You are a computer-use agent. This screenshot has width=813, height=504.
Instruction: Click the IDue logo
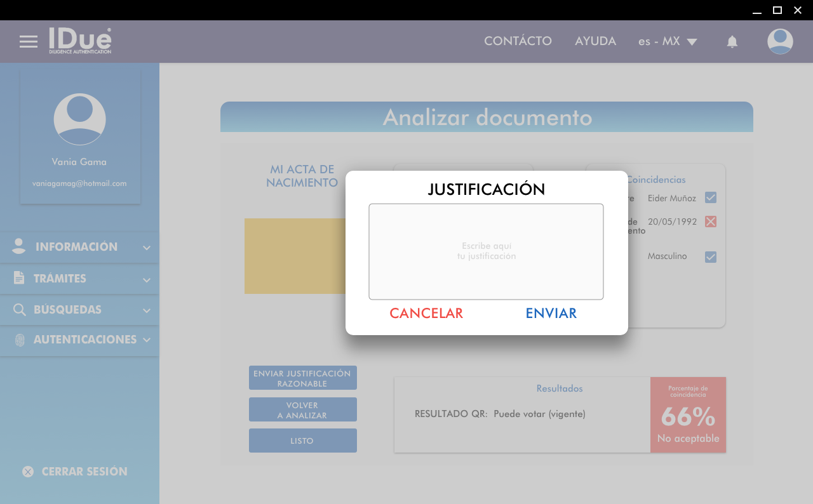(80, 41)
